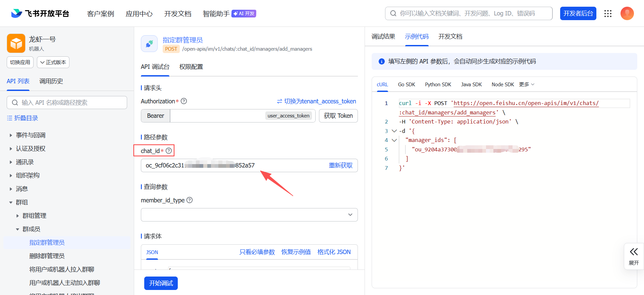Select the Java SDK code tab

[471, 85]
